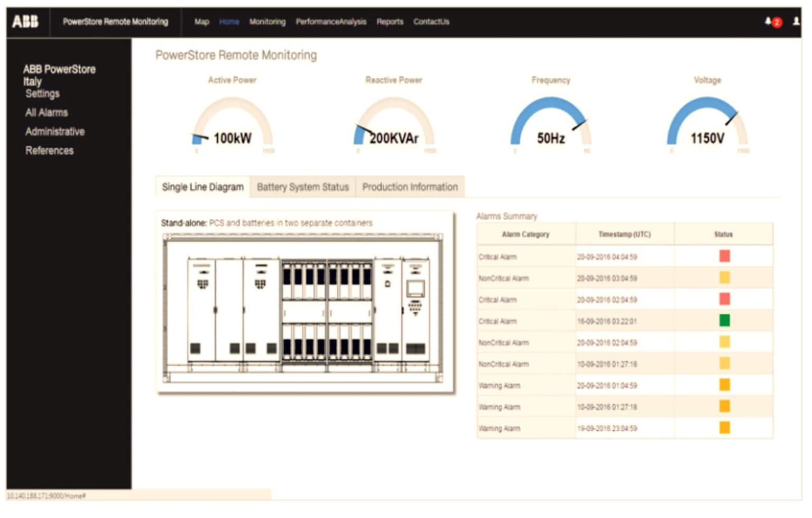Go to the Monitoring menu

(x=267, y=22)
